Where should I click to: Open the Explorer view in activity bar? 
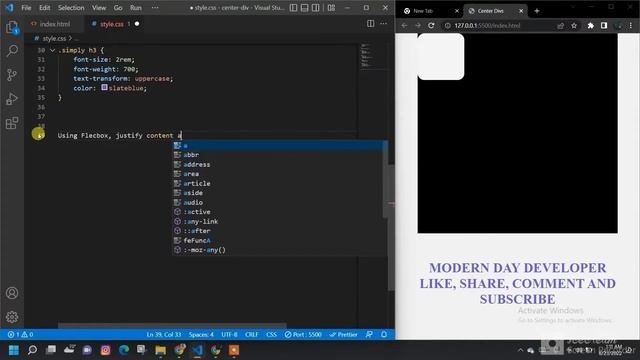[12, 28]
